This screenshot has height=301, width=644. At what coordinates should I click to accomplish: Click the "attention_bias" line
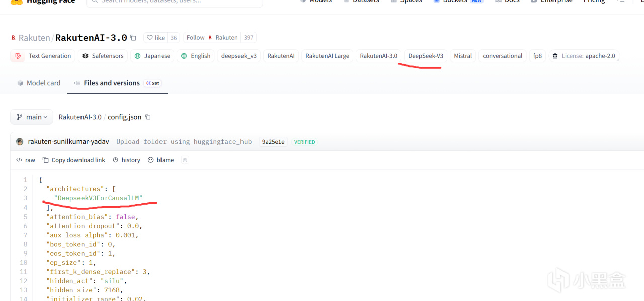point(92,217)
